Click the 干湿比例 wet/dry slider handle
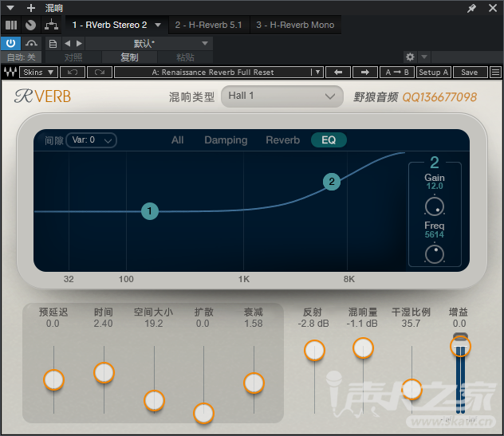 click(411, 390)
